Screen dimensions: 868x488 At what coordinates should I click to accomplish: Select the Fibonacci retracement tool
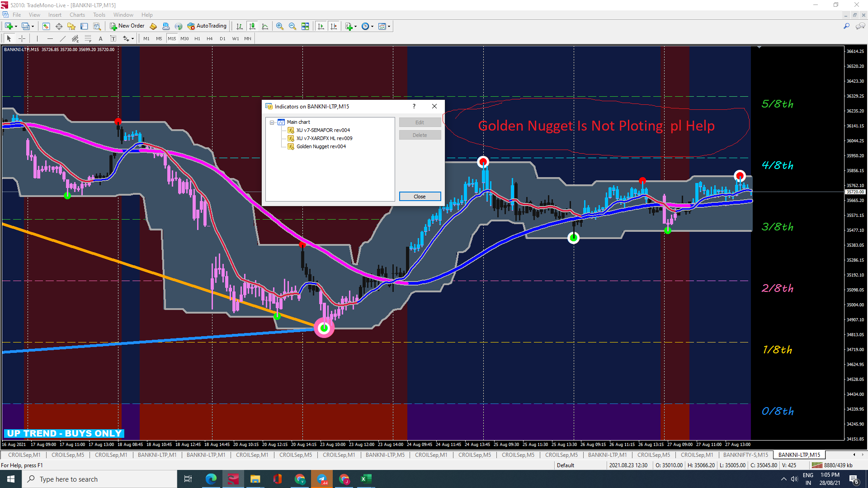coord(88,39)
